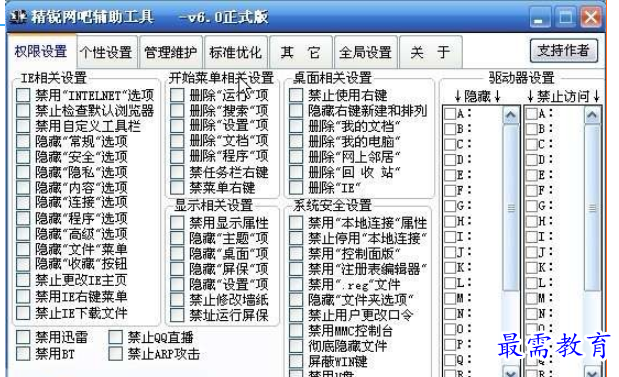The height and width of the screenshot is (377, 619).
Task: Check 禁止检查默认浏览器
Action: point(23,111)
